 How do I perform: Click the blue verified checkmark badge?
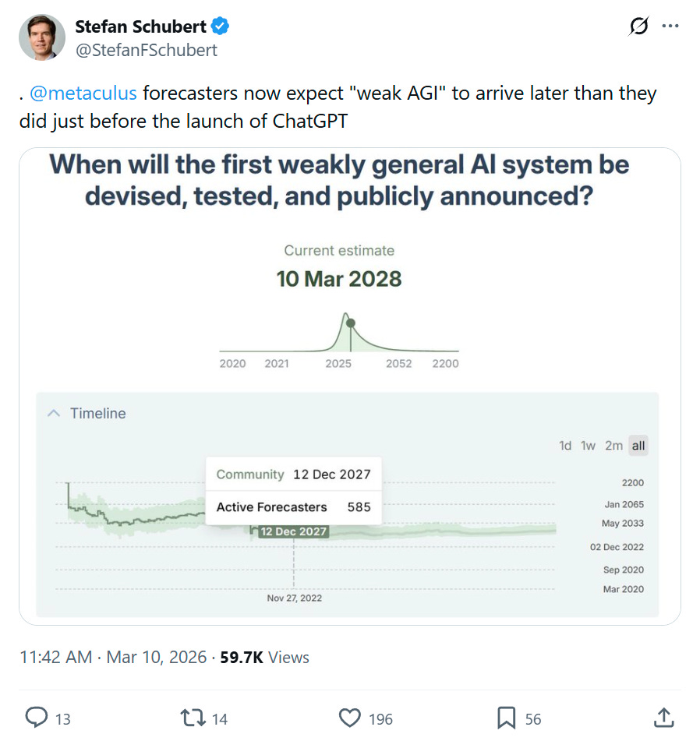(220, 26)
